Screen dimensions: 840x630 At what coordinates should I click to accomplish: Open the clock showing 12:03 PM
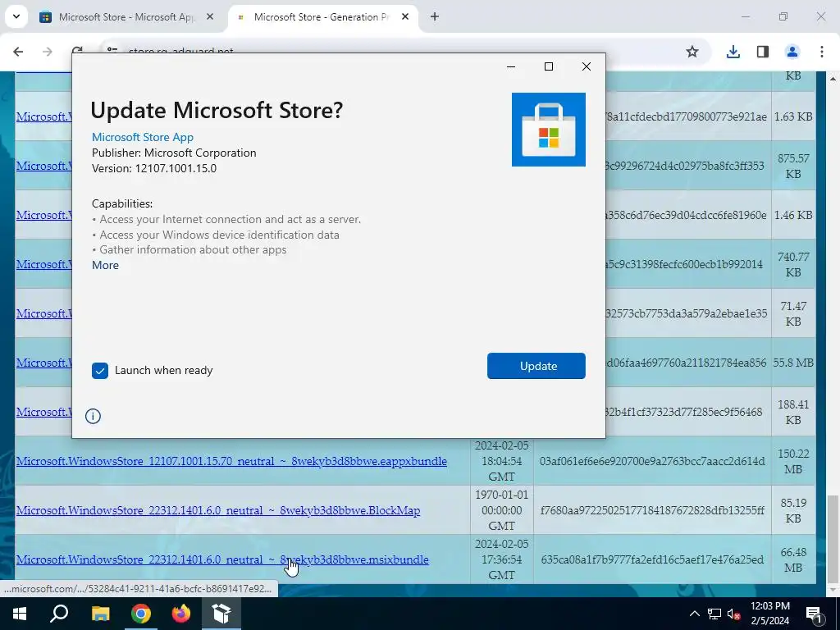pos(769,614)
